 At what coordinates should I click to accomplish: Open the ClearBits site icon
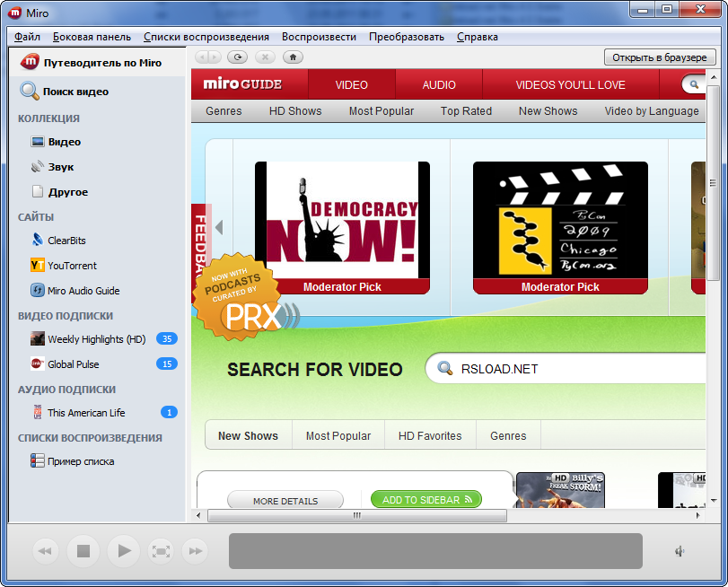(38, 240)
